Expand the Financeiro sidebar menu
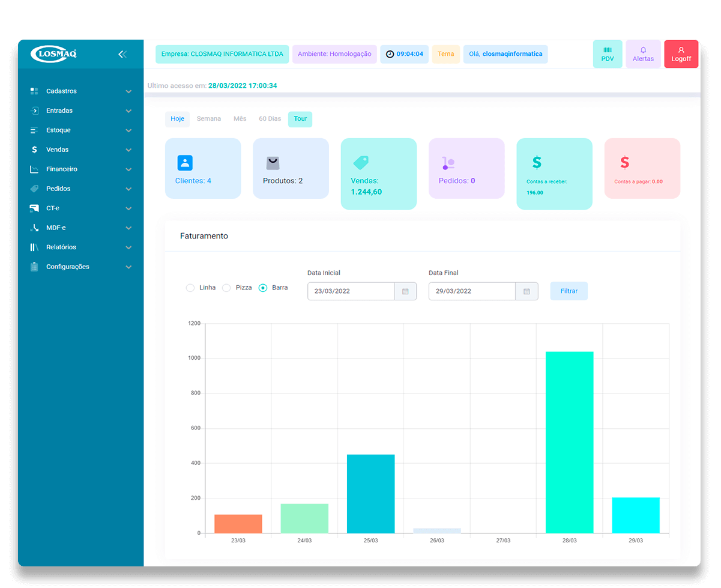Screen dimensions: 721x588 click(80, 169)
